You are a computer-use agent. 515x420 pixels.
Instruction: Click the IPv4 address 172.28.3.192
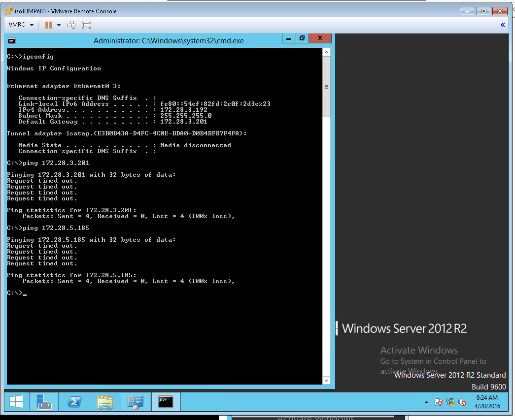[x=184, y=110]
